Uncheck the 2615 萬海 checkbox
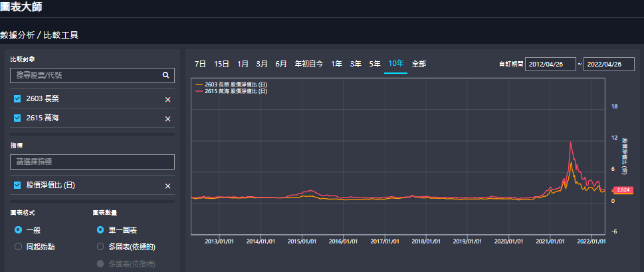Screen dimensions: 644x272 18,118
